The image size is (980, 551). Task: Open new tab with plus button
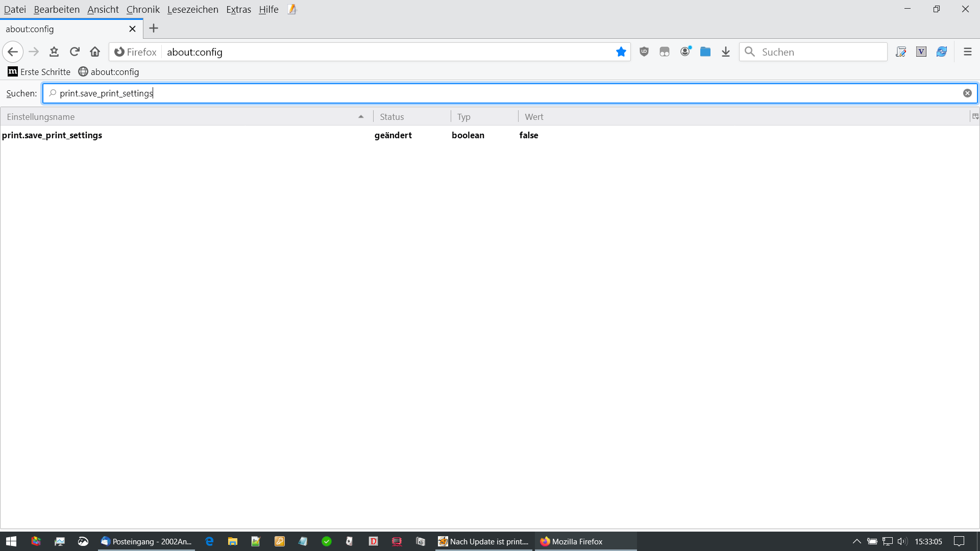pos(154,29)
